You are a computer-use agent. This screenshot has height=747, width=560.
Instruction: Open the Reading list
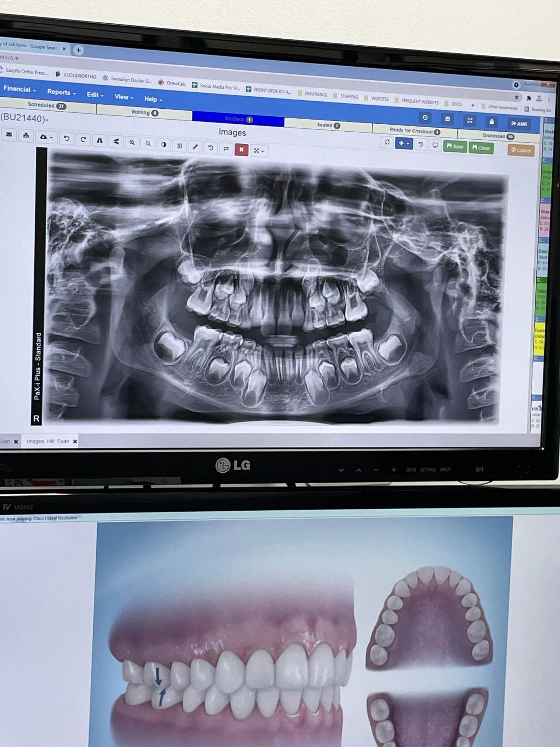538,109
